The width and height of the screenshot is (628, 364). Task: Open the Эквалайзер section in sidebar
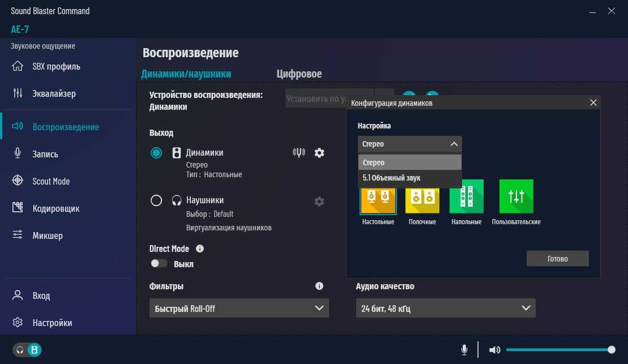pos(54,94)
